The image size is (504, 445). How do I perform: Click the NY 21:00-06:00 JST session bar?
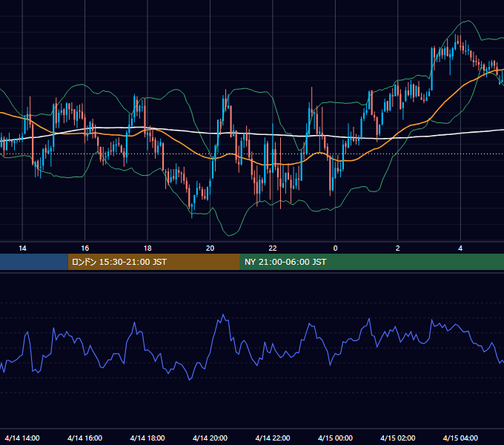click(x=372, y=262)
